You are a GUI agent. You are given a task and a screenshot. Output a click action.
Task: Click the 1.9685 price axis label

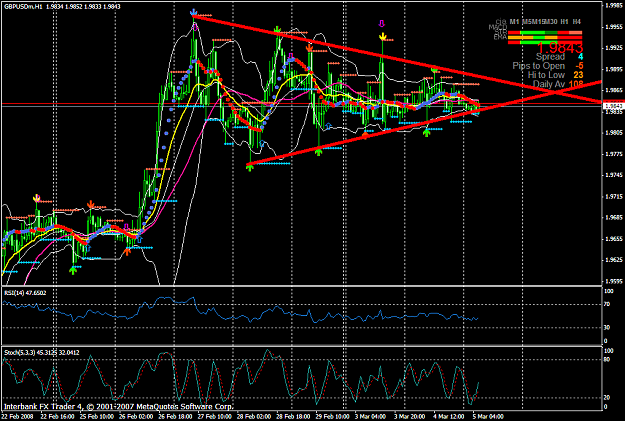point(614,217)
